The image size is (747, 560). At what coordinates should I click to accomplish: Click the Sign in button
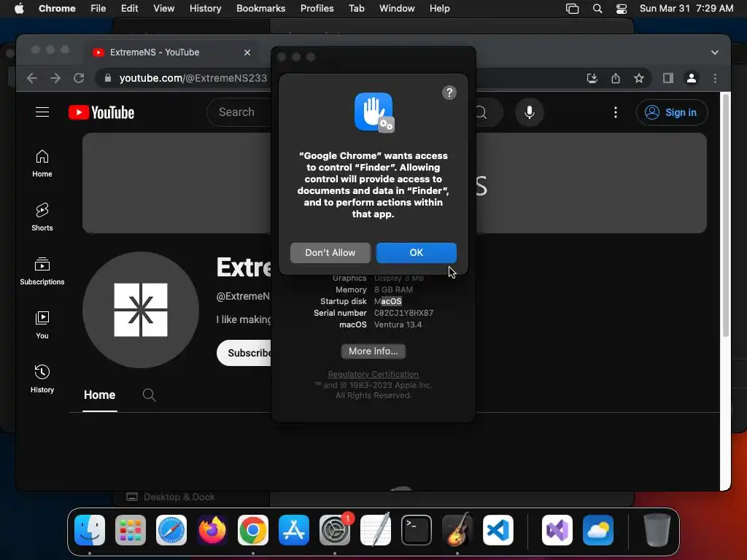pyautogui.click(x=672, y=112)
